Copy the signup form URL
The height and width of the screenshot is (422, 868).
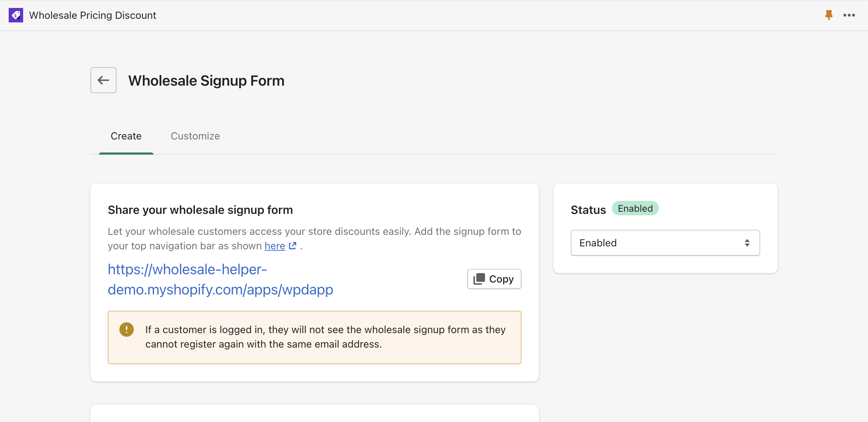[x=494, y=279]
